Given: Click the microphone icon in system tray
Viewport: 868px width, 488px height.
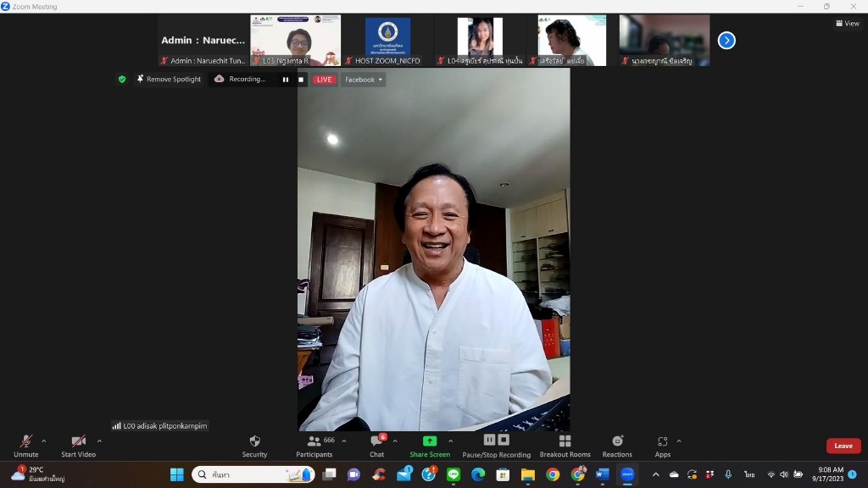Looking at the screenshot, I should 728,474.
